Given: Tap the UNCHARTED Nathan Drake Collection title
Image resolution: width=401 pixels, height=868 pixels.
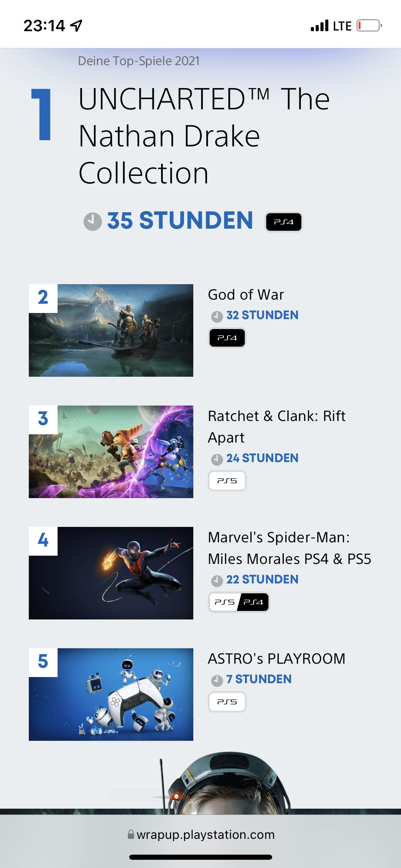Looking at the screenshot, I should click(204, 136).
